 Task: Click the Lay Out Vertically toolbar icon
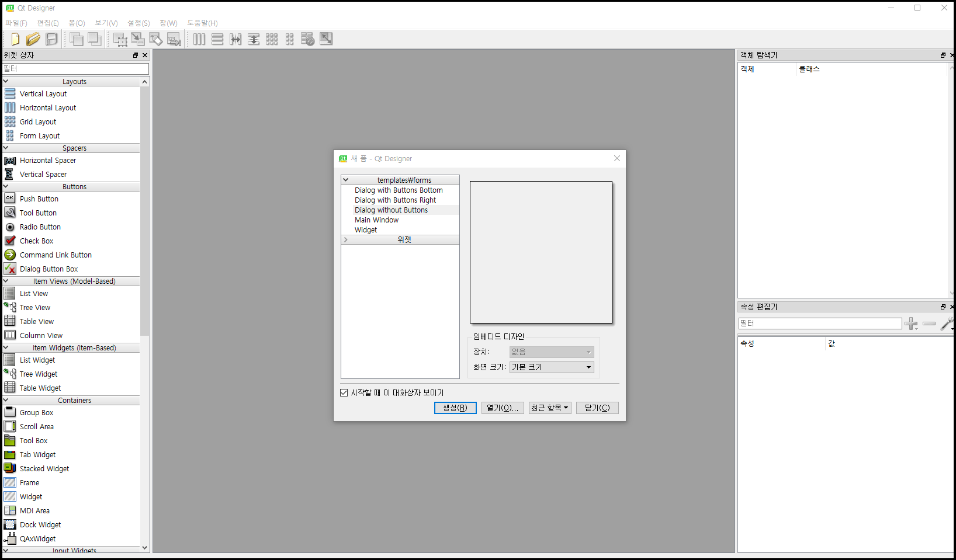tap(217, 39)
